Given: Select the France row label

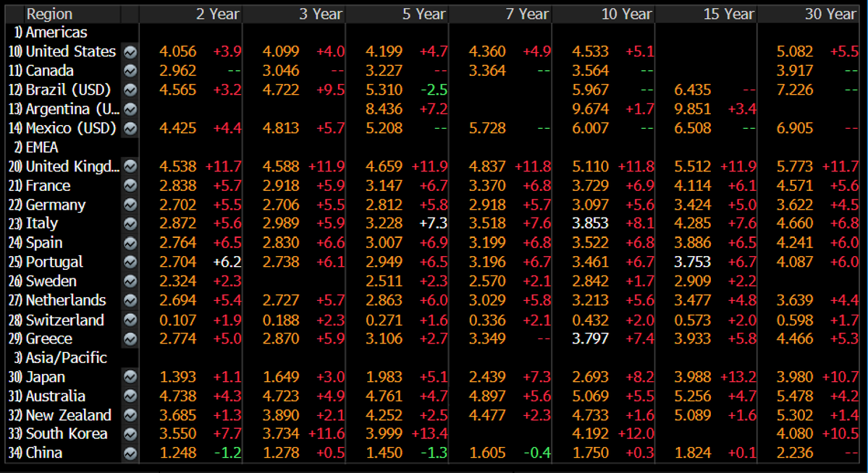Looking at the screenshot, I should (49, 186).
